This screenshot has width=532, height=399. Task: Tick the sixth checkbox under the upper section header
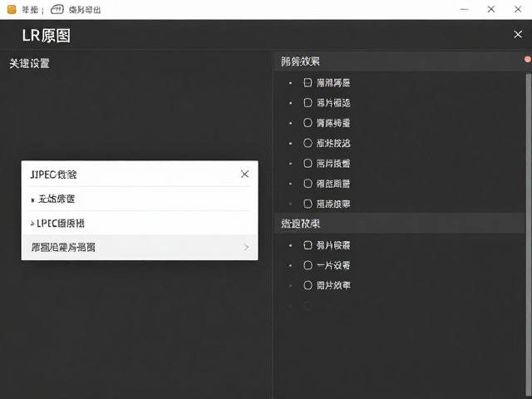(308, 184)
